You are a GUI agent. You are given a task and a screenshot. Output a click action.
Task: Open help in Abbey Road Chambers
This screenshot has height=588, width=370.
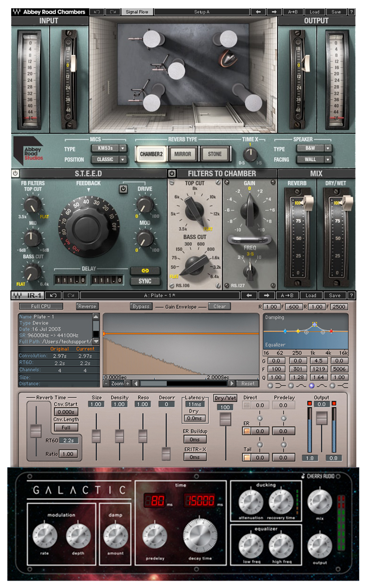(351, 12)
